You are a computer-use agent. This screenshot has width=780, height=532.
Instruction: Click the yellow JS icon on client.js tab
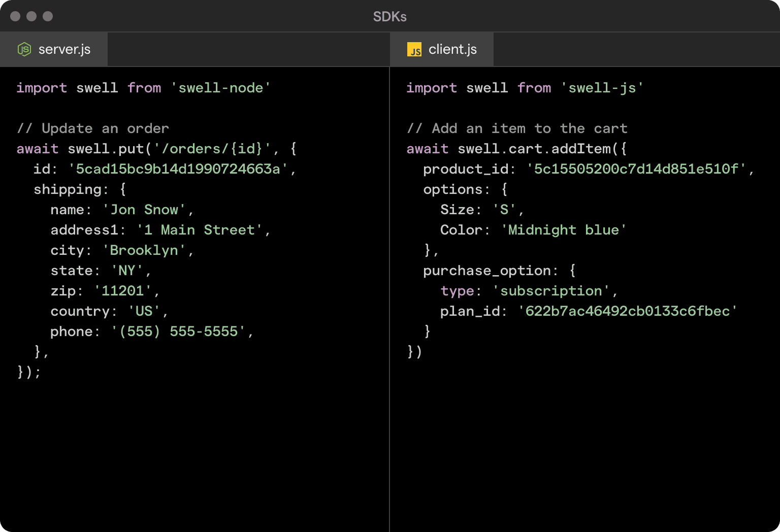tap(414, 50)
